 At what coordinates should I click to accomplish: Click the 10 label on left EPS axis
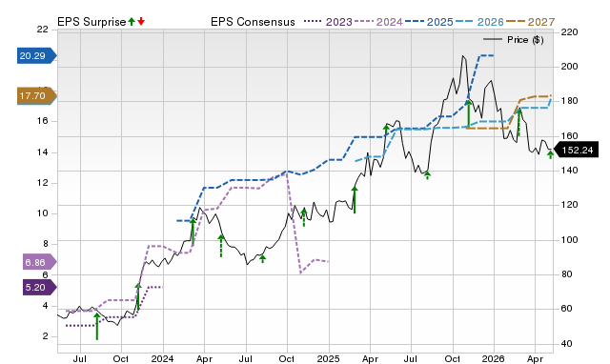(x=42, y=213)
